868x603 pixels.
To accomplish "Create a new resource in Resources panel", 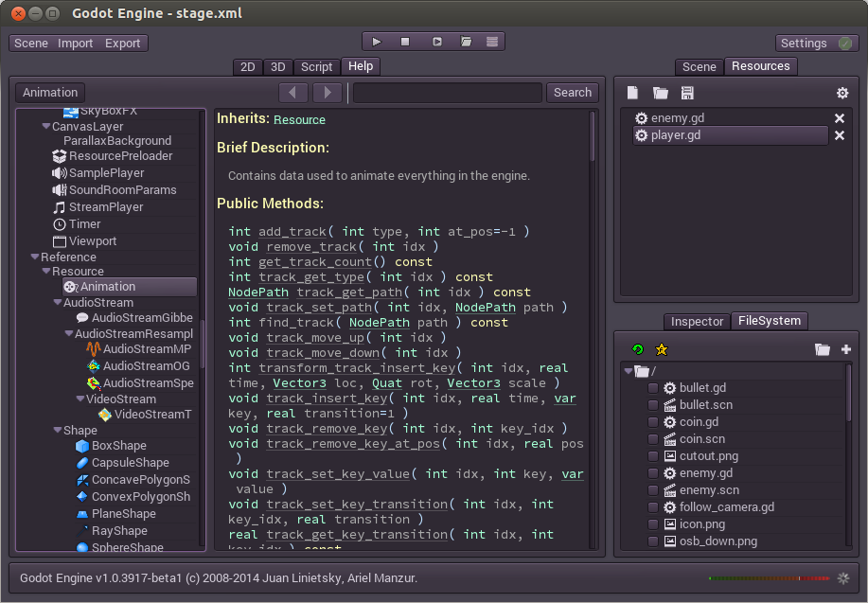I will 632,93.
